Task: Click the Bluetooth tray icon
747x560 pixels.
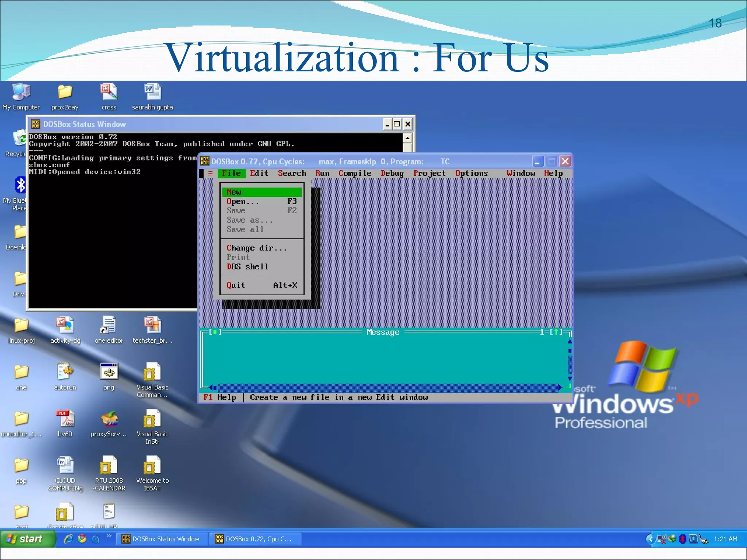Action: 682,539
